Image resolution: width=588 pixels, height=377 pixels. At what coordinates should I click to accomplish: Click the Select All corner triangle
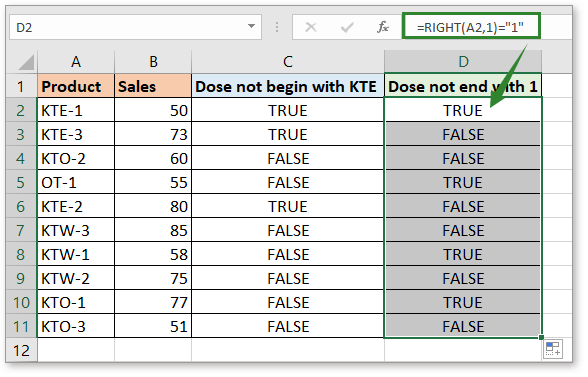[26, 62]
